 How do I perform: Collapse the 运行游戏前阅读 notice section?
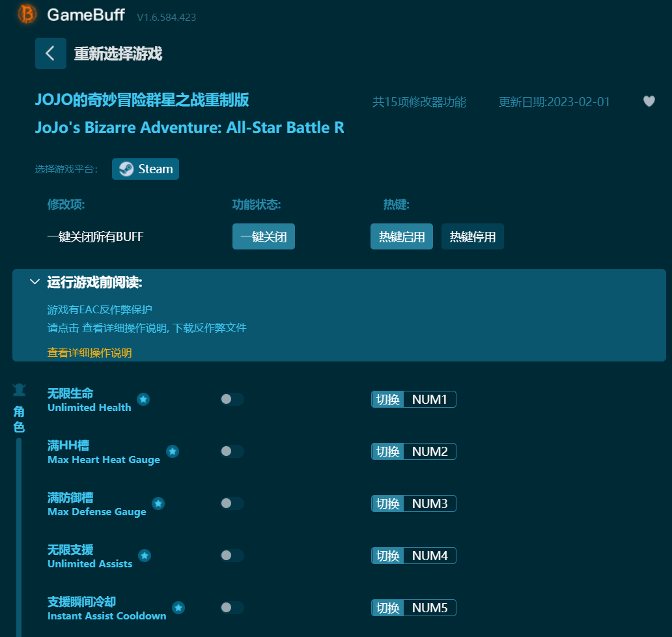tap(35, 282)
